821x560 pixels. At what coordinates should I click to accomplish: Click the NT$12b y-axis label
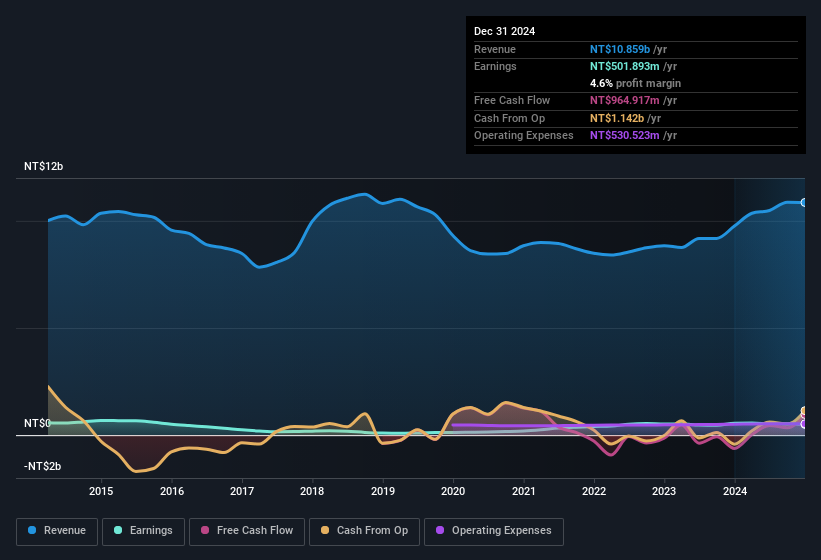pyautogui.click(x=43, y=166)
